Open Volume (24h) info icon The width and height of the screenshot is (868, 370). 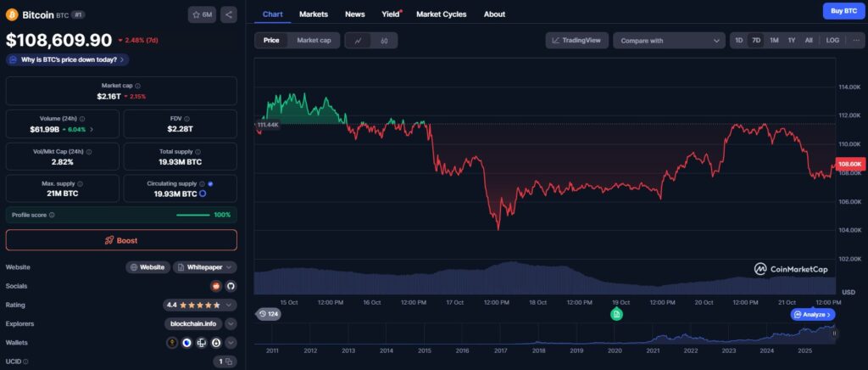coord(82,119)
